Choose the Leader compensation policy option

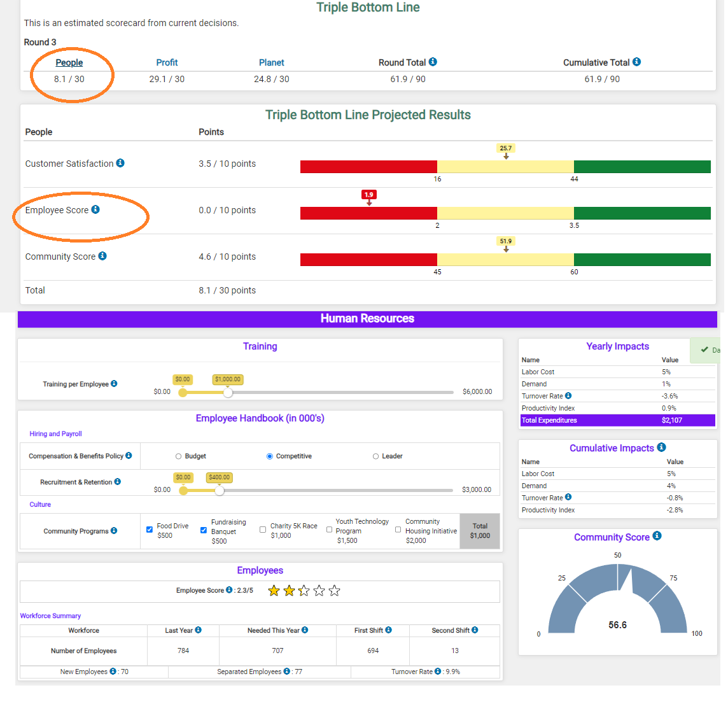375,456
